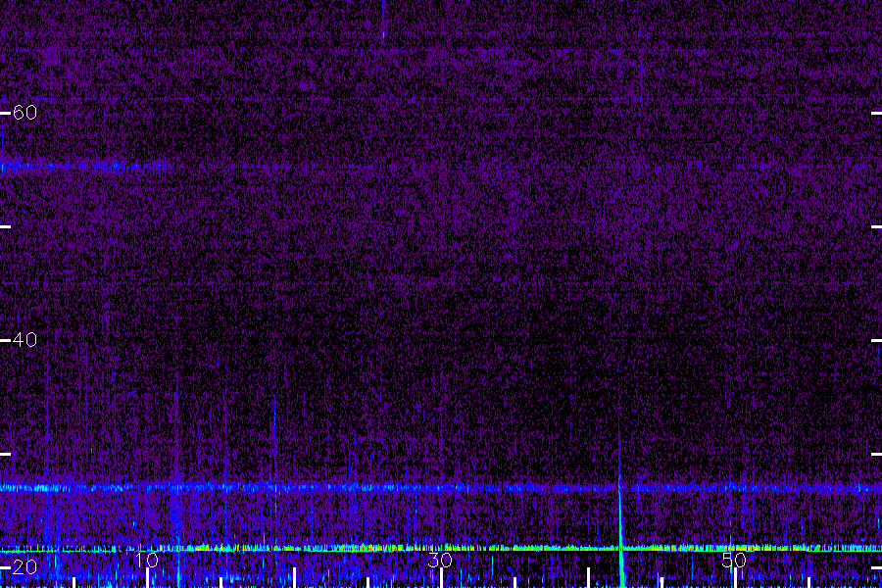
Task: Click the "30" time axis label
Action: (440, 560)
